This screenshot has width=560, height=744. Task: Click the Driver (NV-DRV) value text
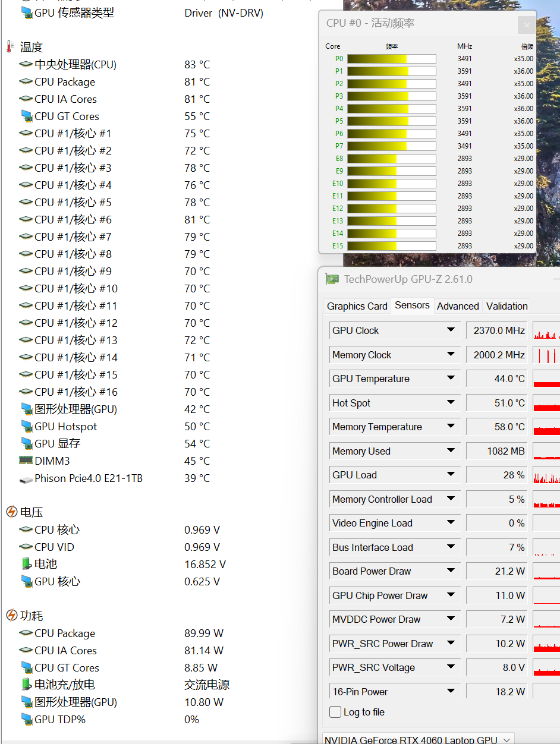click(x=224, y=12)
